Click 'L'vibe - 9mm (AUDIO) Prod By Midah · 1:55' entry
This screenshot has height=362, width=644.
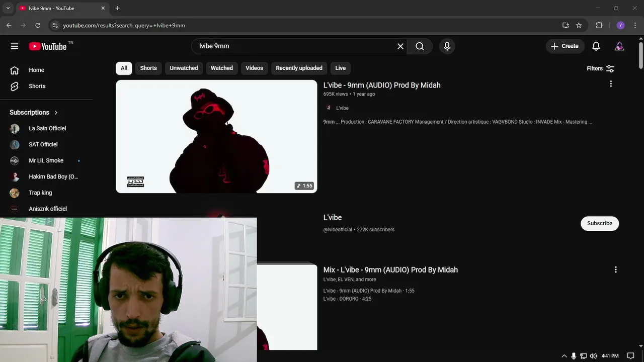click(x=369, y=291)
